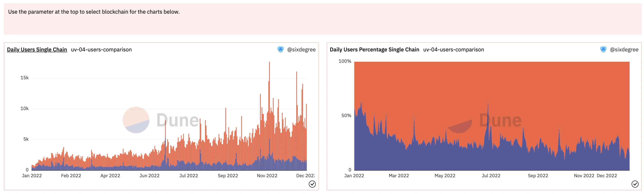This screenshot has height=194, width=644.
Task: Click the Daily Users Percentage Single Chain title
Action: 374,49
